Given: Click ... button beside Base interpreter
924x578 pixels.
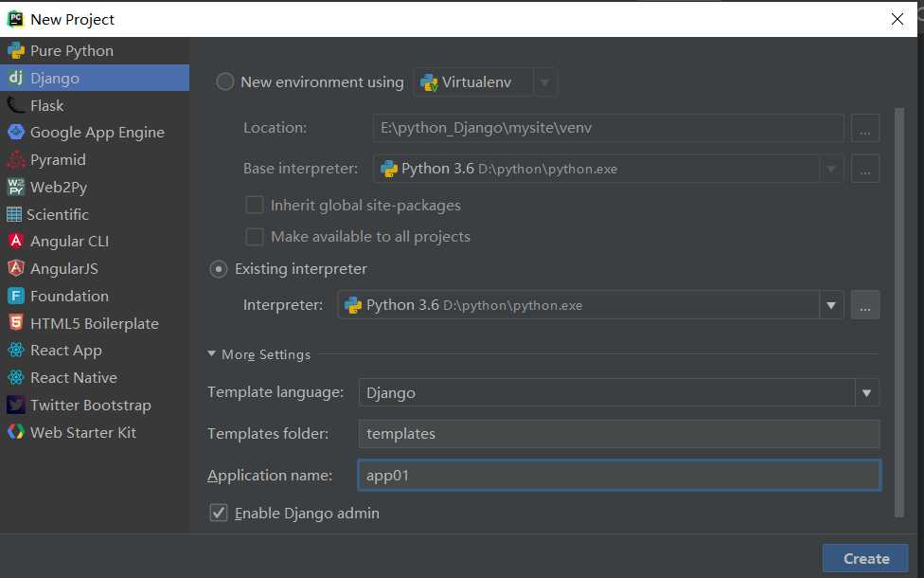Looking at the screenshot, I should [x=865, y=169].
